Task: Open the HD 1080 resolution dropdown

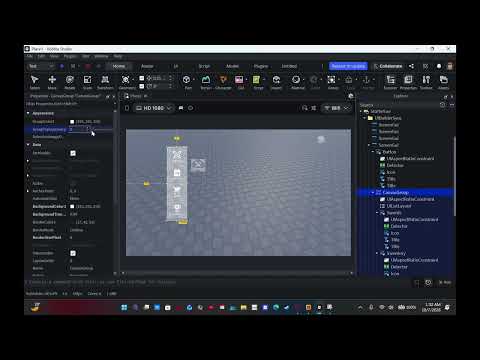Action: click(x=154, y=108)
